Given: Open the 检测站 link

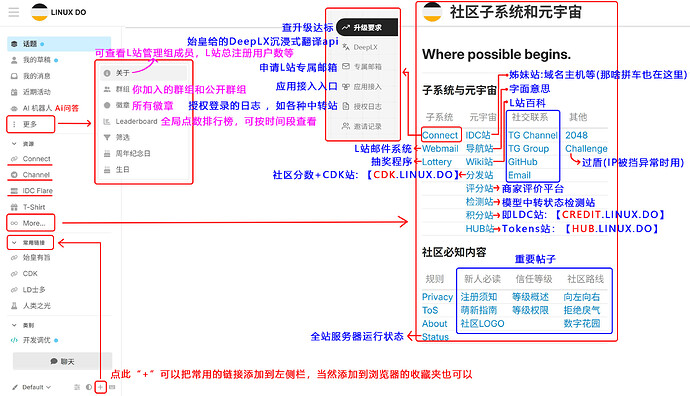Looking at the screenshot, I should 479,202.
